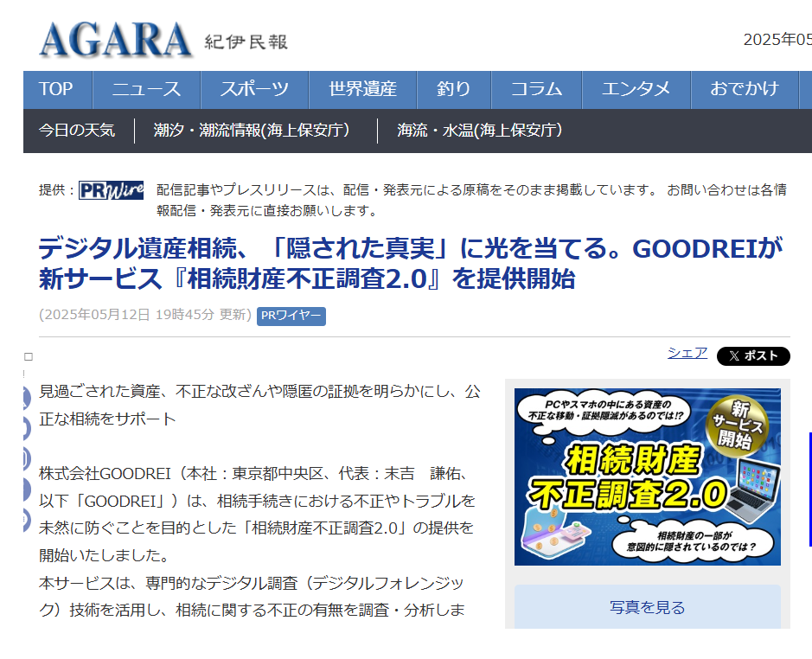Screen dimensions: 812x659
Task: Open the スポーツ section
Action: click(254, 89)
